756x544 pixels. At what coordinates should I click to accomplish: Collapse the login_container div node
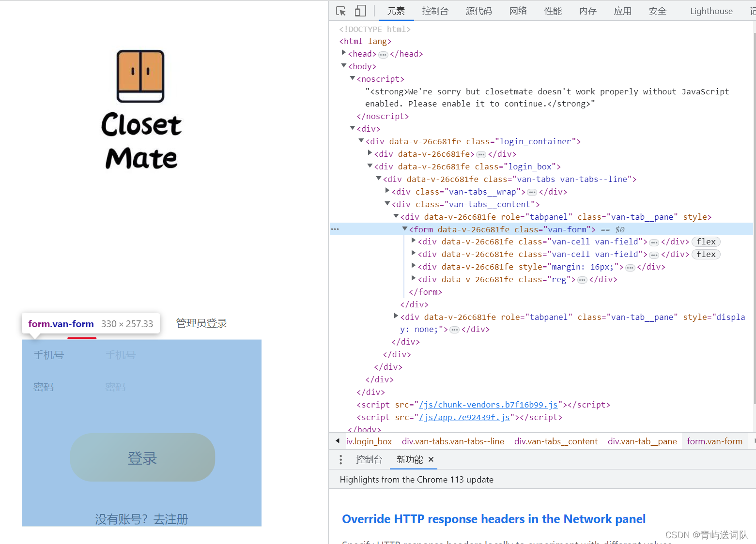tap(361, 140)
